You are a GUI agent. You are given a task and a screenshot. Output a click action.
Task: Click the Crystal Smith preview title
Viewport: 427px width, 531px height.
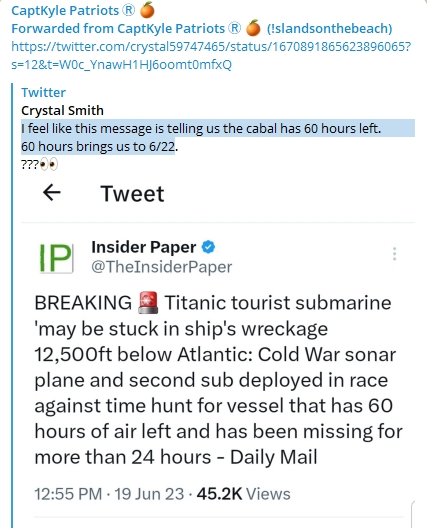[62, 110]
